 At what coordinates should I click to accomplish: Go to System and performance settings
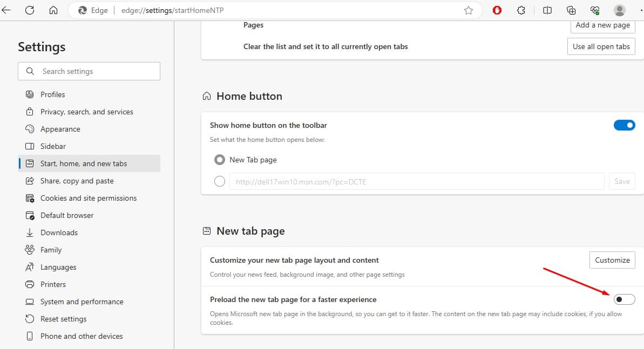82,302
